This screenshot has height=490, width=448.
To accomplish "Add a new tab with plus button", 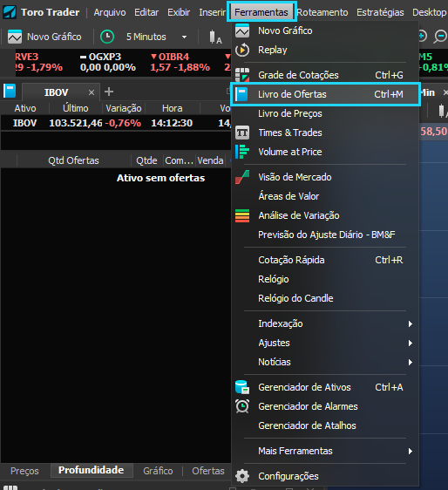I will [109, 92].
